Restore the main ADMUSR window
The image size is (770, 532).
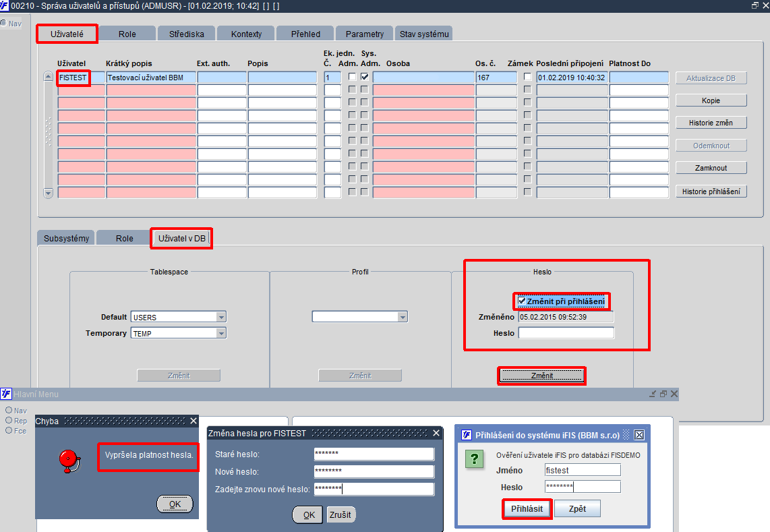point(754,5)
